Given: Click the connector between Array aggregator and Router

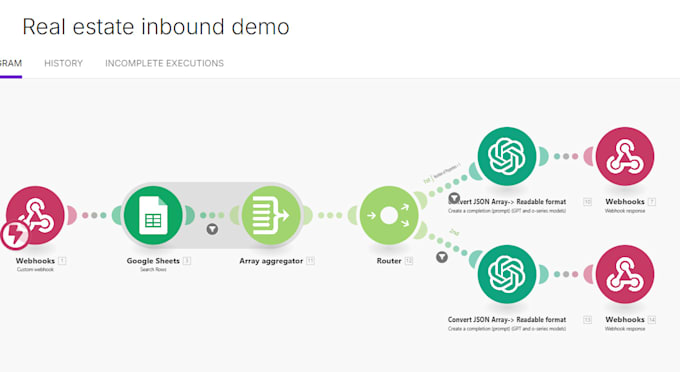Looking at the screenshot, I should click(x=330, y=215).
